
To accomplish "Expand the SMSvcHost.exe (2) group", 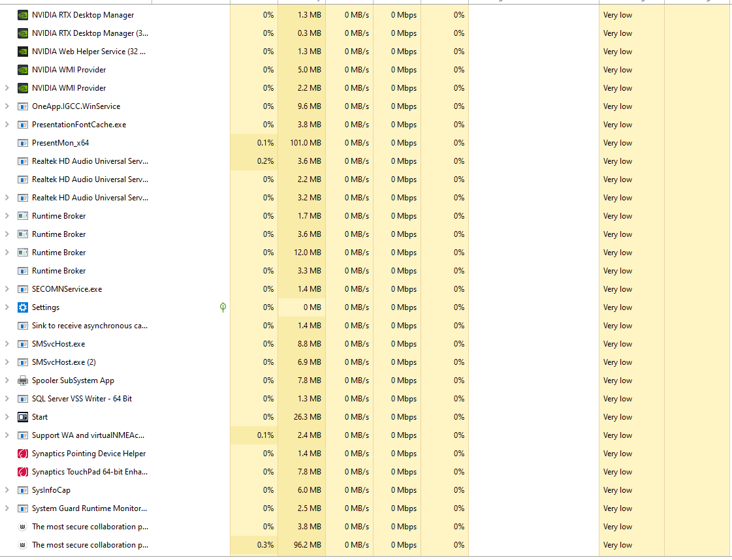I will tap(7, 362).
